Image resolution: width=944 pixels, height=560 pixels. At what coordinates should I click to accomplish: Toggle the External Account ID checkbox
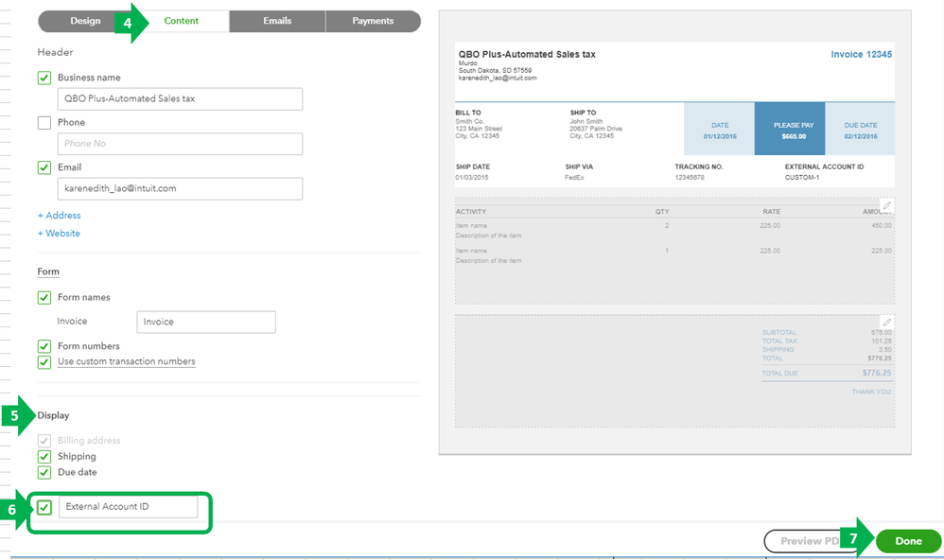click(x=44, y=508)
